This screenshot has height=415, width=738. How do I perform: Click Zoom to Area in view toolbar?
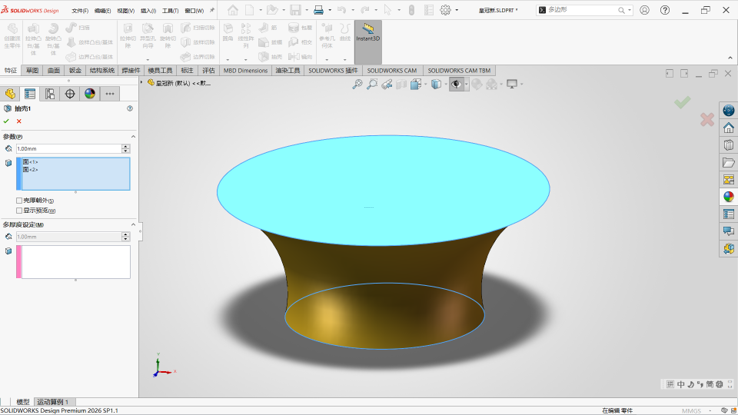coord(372,84)
